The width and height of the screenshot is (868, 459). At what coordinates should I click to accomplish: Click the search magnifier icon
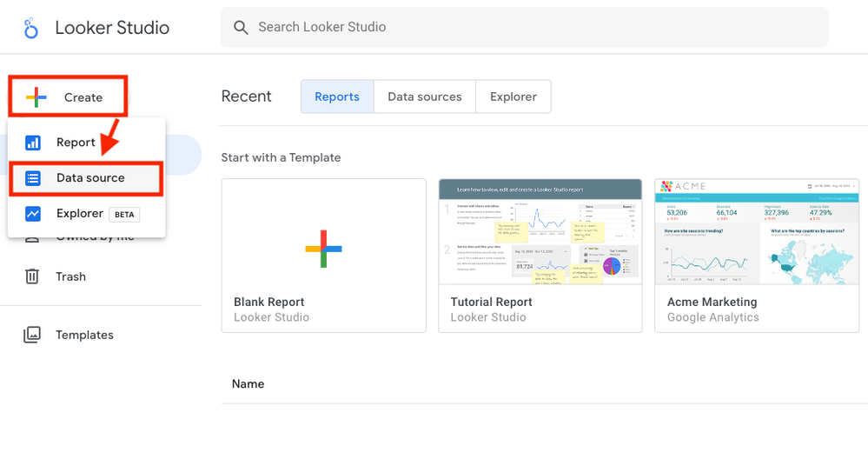pos(241,28)
